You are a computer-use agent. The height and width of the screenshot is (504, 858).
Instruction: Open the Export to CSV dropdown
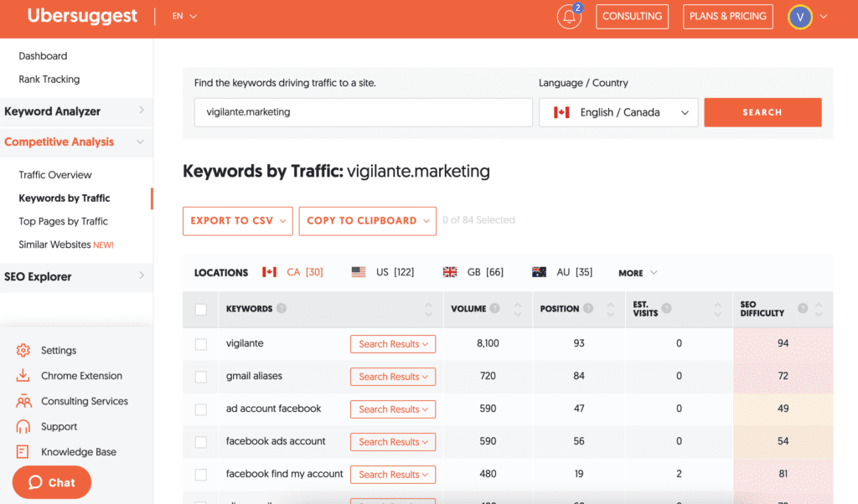(237, 221)
